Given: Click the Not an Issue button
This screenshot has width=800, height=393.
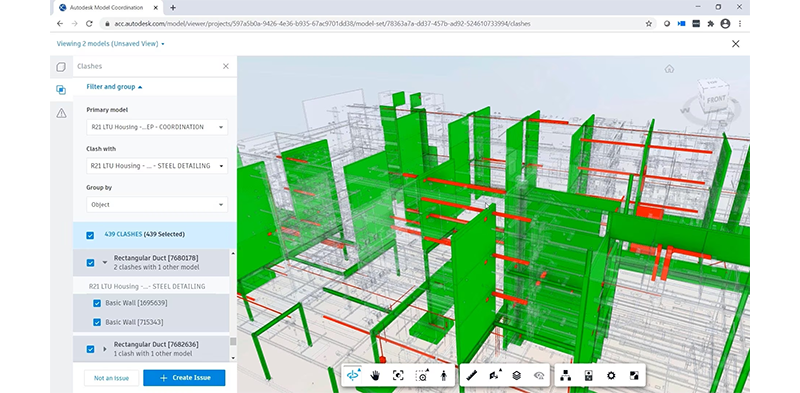Looking at the screenshot, I should click(111, 378).
